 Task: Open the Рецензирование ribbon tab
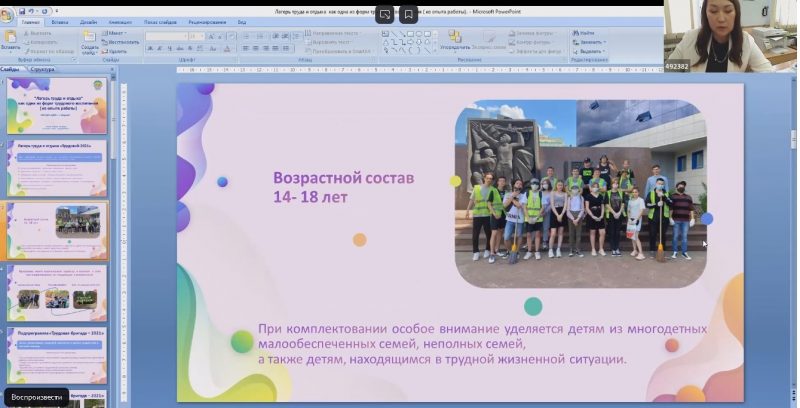pyautogui.click(x=208, y=22)
